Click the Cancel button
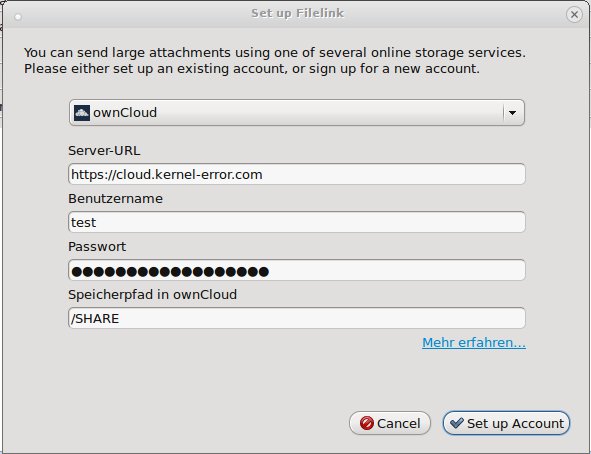Image resolution: width=591 pixels, height=454 pixels. coord(390,423)
